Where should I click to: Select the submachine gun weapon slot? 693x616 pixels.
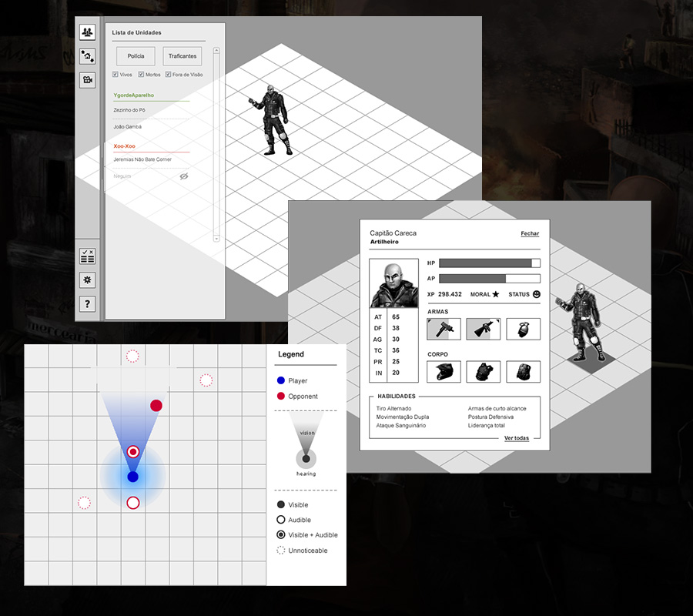click(x=443, y=329)
